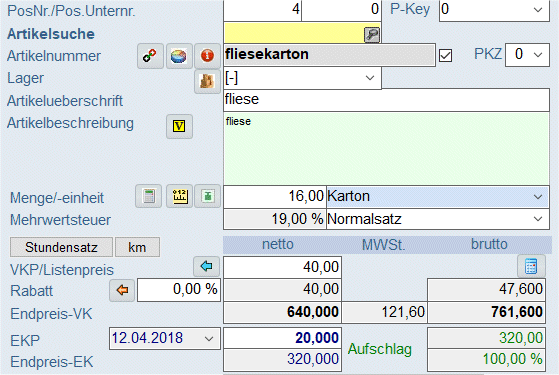Click the Endpreis-VK netto value 640,000

tap(282, 312)
